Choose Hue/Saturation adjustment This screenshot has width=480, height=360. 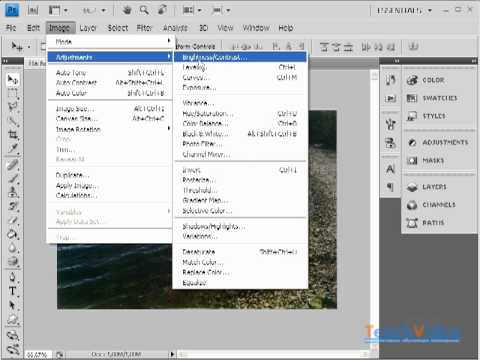240,113
